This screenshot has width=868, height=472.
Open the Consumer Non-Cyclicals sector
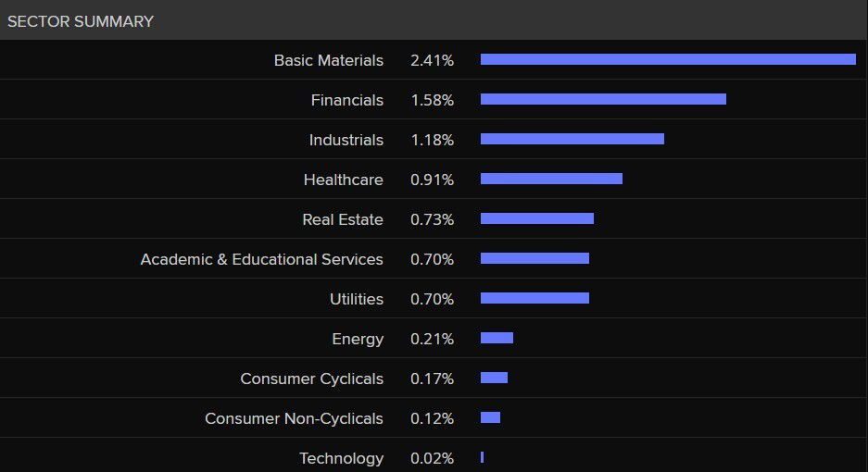(294, 418)
